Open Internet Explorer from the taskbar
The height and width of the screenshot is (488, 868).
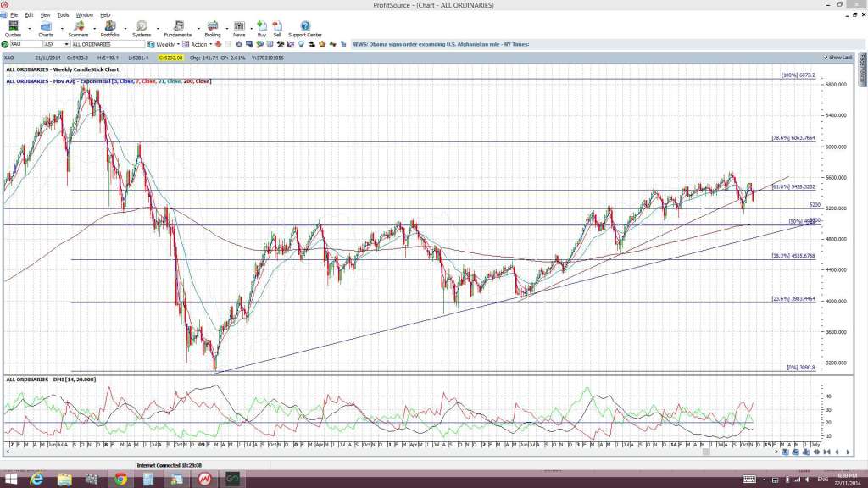coord(36,480)
